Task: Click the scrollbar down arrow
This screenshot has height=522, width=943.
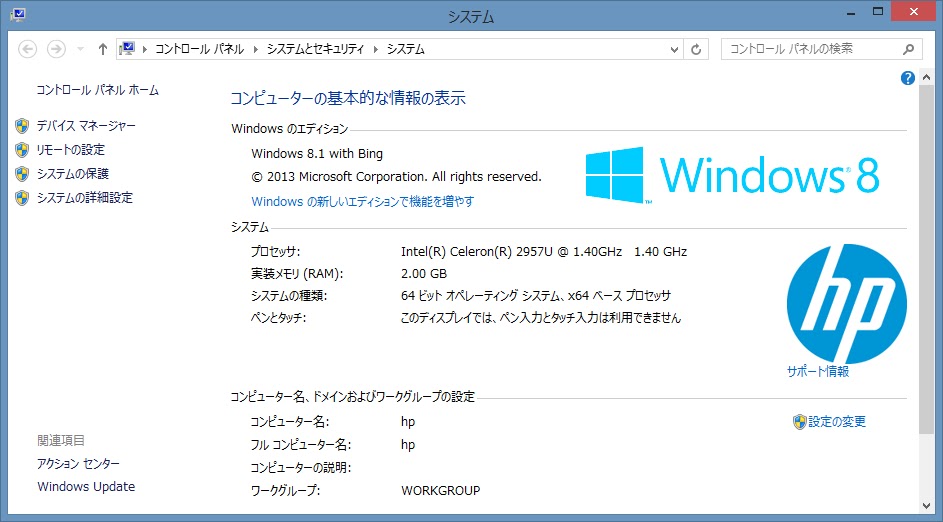Action: [926, 506]
